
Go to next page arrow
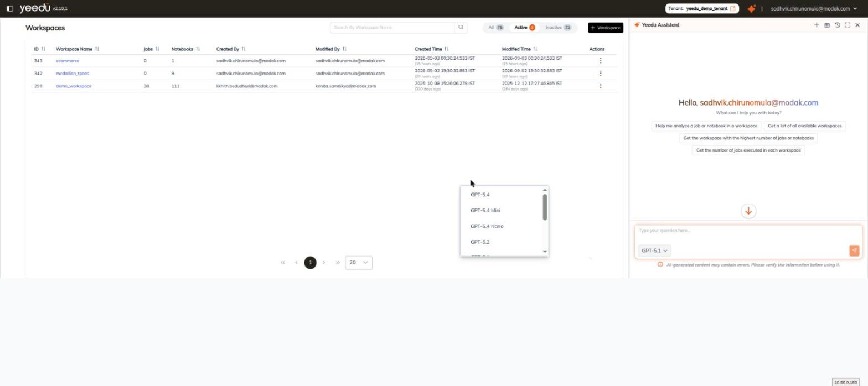[324, 263]
